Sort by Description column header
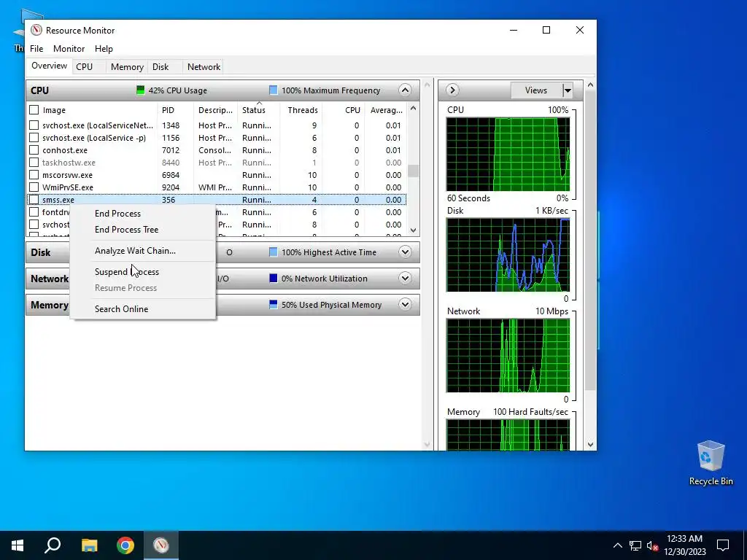Image resolution: width=747 pixels, height=560 pixels. [215, 110]
